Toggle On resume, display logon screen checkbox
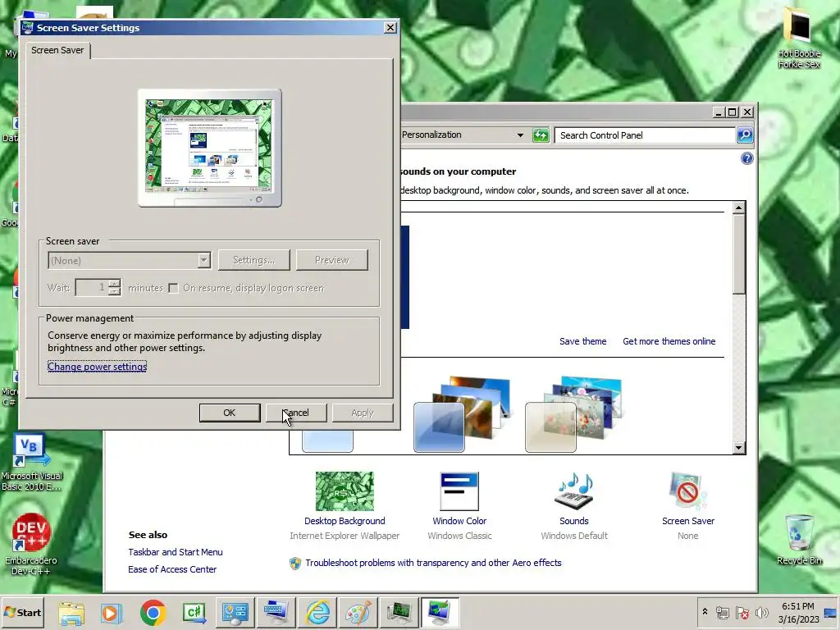 pos(173,288)
